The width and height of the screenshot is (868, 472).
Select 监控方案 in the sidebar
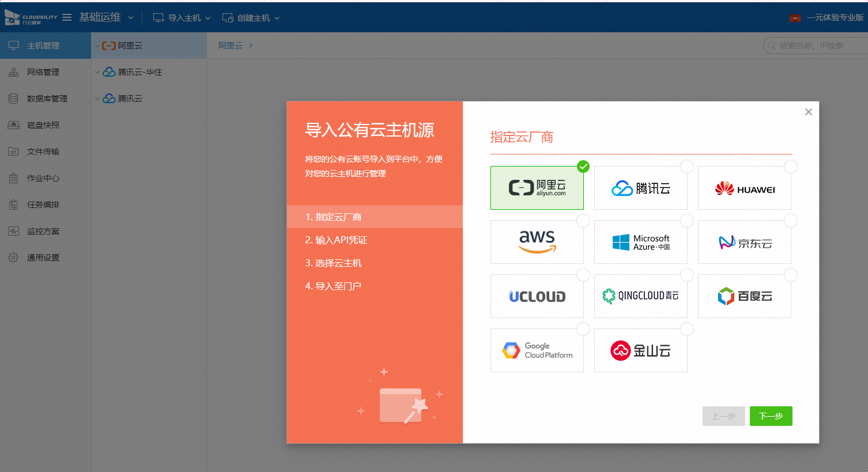pyautogui.click(x=36, y=231)
